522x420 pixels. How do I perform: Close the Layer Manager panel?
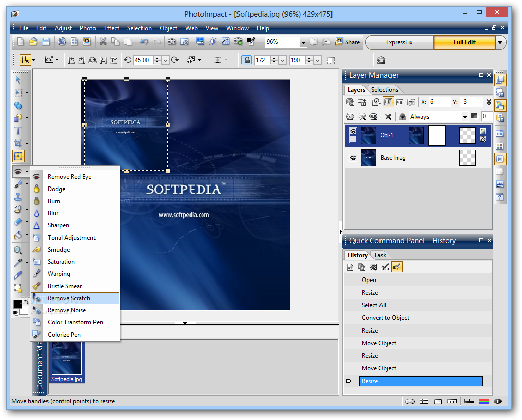tap(489, 75)
